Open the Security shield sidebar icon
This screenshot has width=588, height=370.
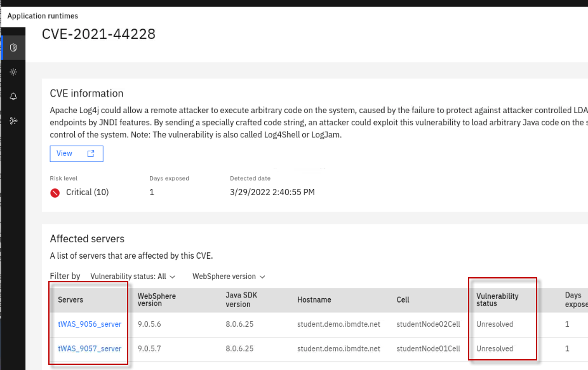click(x=13, y=48)
